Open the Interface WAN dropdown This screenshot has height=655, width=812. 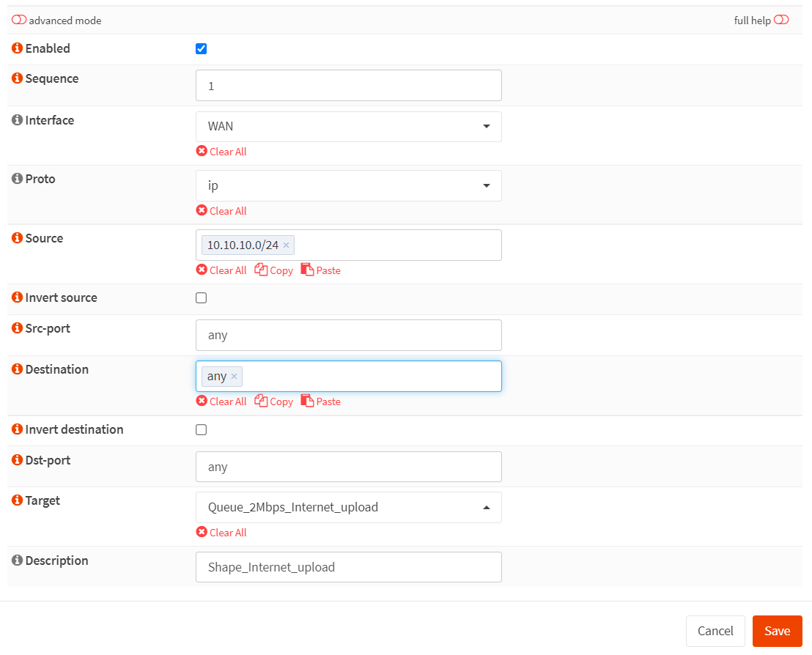click(x=348, y=127)
